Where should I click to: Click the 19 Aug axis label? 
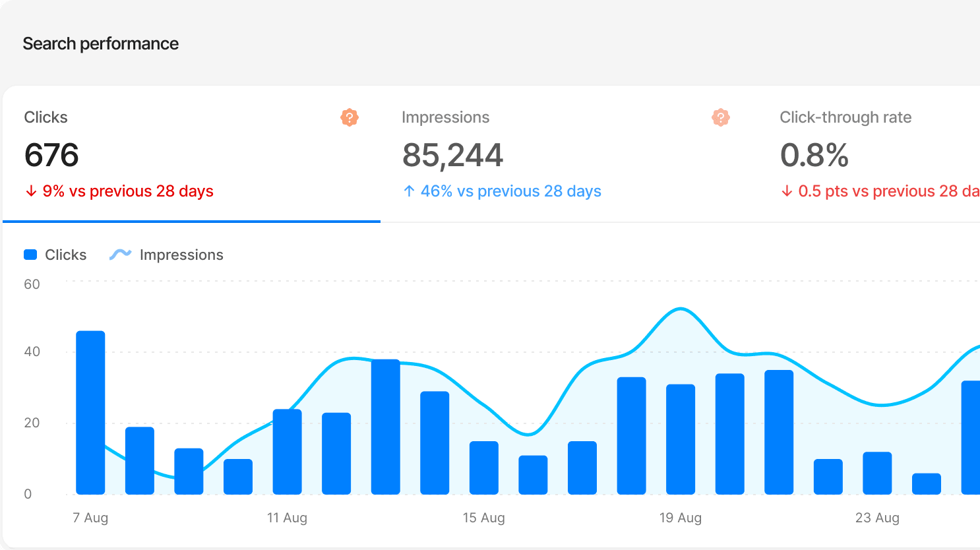681,518
